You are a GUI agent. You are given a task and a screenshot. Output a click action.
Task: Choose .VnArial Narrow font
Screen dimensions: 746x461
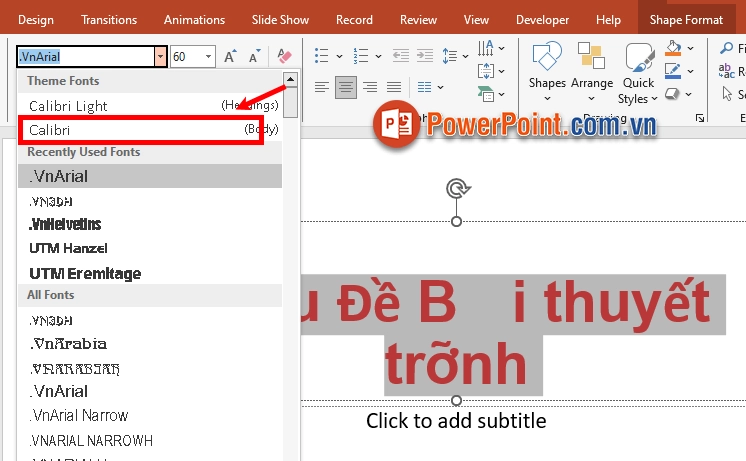tap(149, 415)
